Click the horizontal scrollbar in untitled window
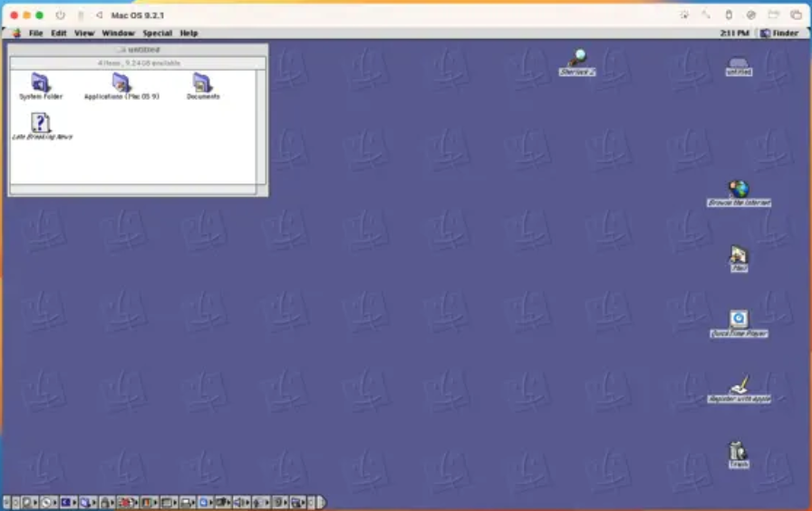The width and height of the screenshot is (812, 511). (133, 189)
